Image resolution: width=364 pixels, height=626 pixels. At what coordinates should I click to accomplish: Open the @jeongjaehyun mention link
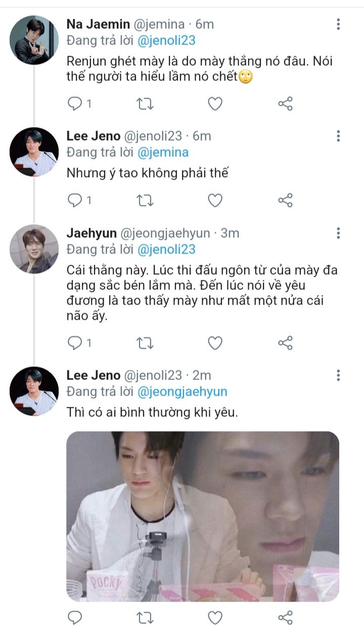[182, 392]
